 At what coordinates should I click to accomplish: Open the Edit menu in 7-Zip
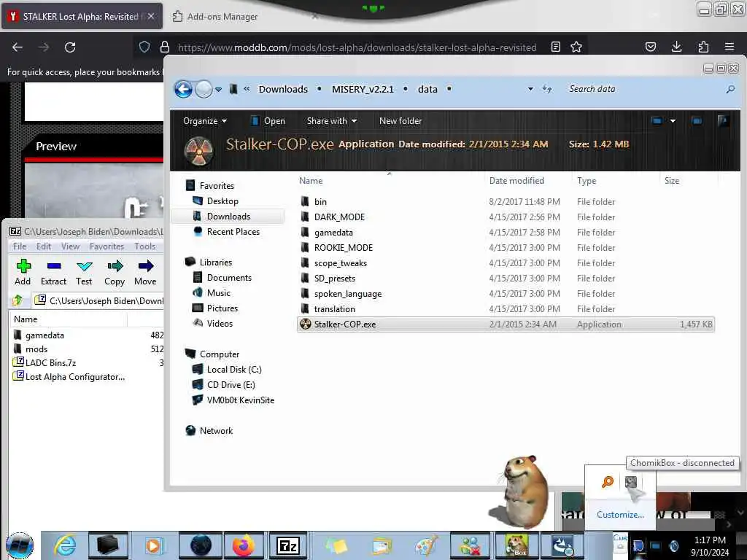pos(43,246)
